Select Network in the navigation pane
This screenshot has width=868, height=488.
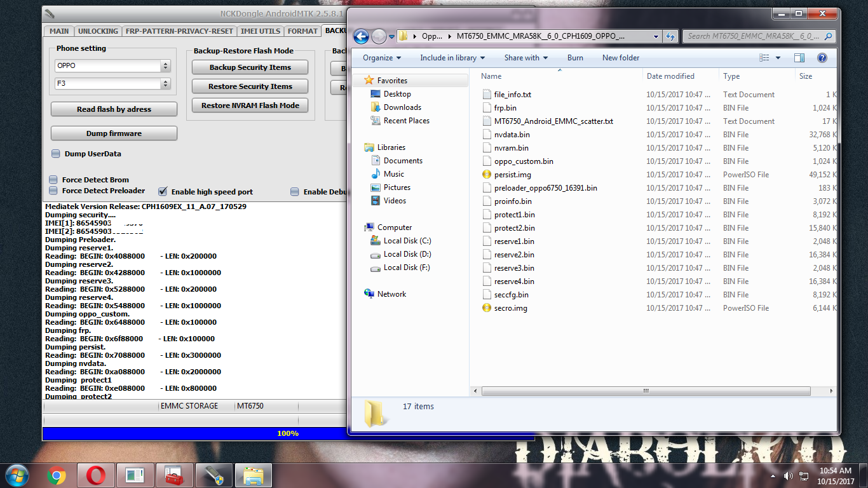point(391,294)
